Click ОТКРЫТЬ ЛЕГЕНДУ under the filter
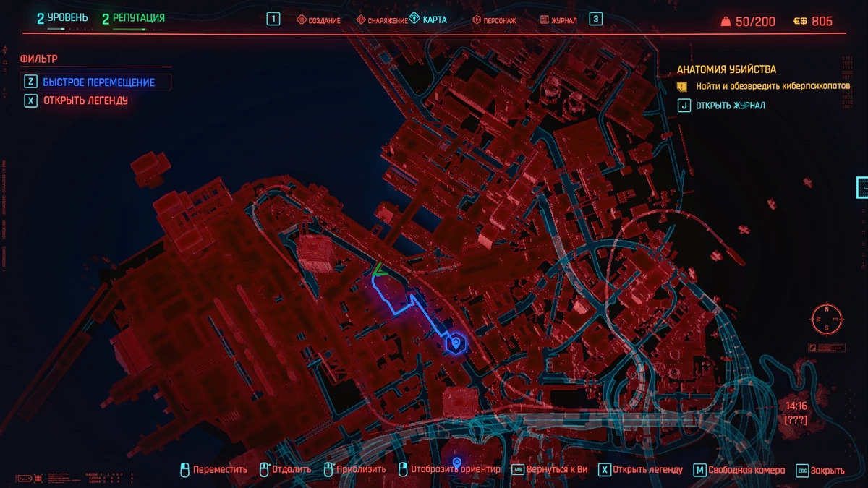 pos(85,100)
